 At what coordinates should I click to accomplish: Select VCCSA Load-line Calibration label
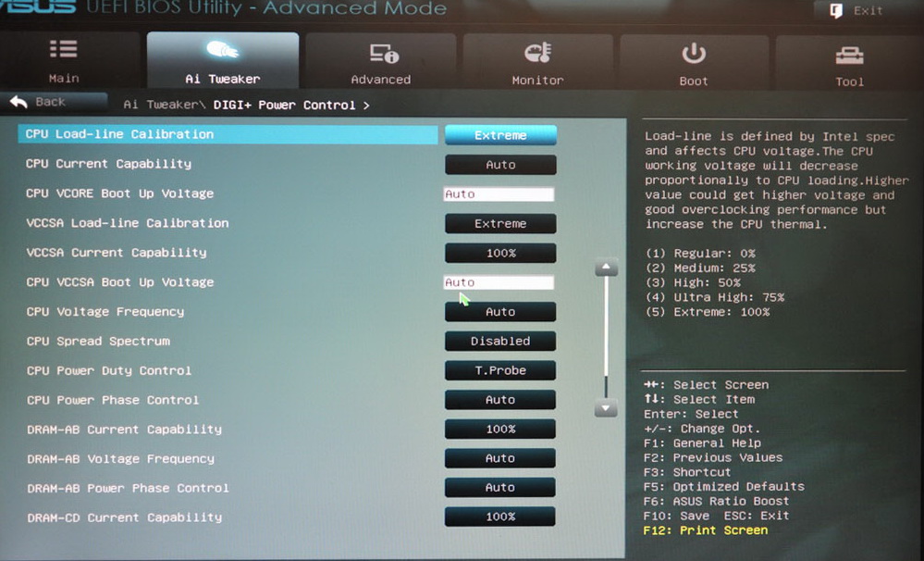point(128,223)
